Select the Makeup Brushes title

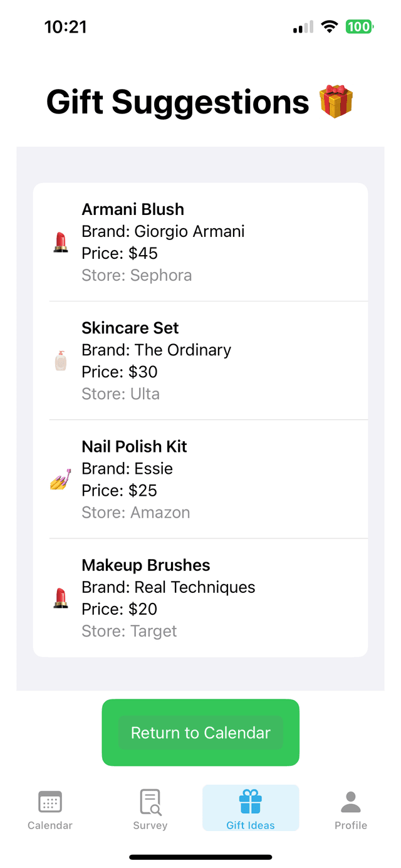tap(146, 565)
